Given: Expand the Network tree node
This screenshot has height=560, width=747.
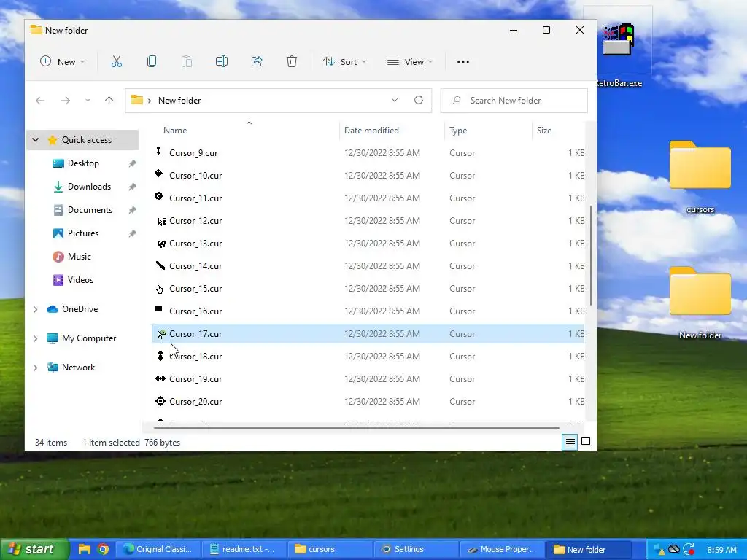Looking at the screenshot, I should tap(35, 367).
